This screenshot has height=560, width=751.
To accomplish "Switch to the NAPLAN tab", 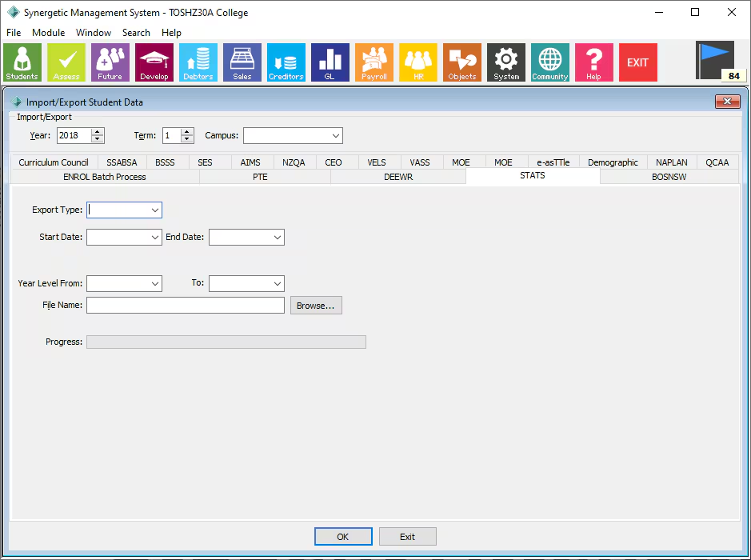I will click(x=672, y=162).
